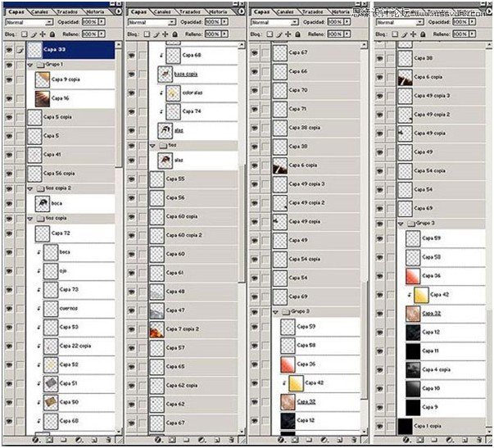
Task: Lock position icon in second panel
Action: (x=165, y=34)
